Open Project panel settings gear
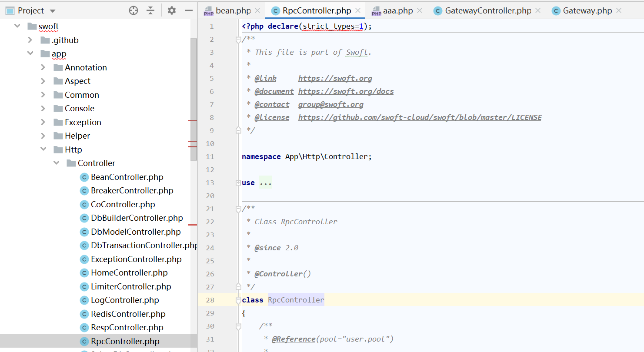 pyautogui.click(x=172, y=10)
